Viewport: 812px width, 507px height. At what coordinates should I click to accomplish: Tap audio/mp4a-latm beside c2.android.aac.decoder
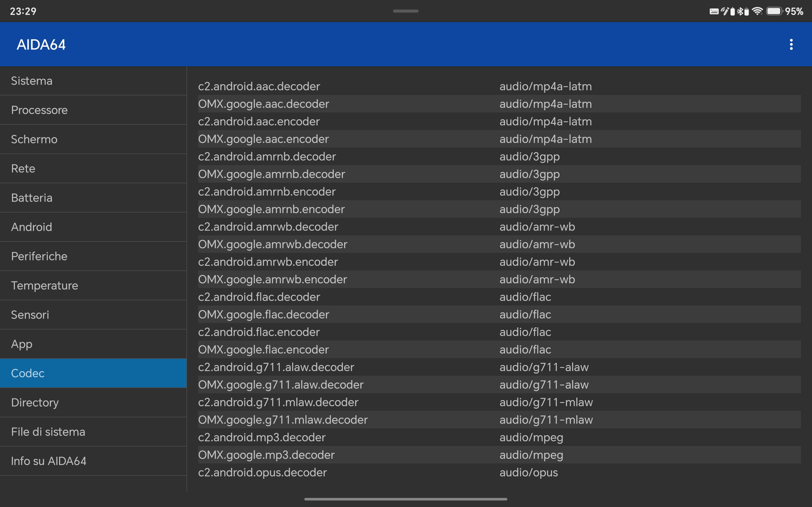(546, 86)
